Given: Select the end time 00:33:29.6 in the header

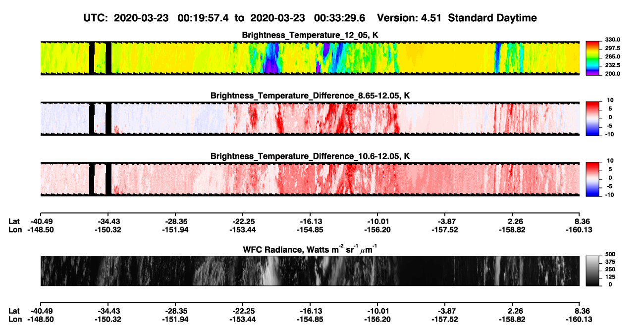Looking at the screenshot, I should (x=340, y=18).
